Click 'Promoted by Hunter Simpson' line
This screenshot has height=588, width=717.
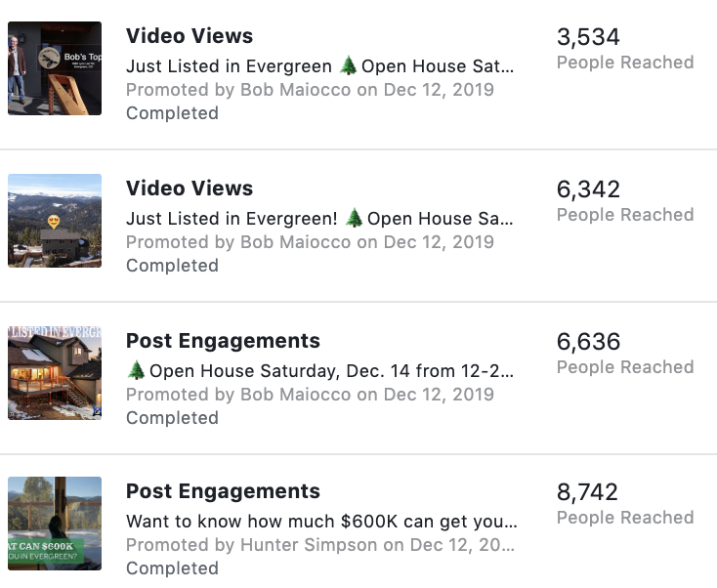click(x=320, y=545)
